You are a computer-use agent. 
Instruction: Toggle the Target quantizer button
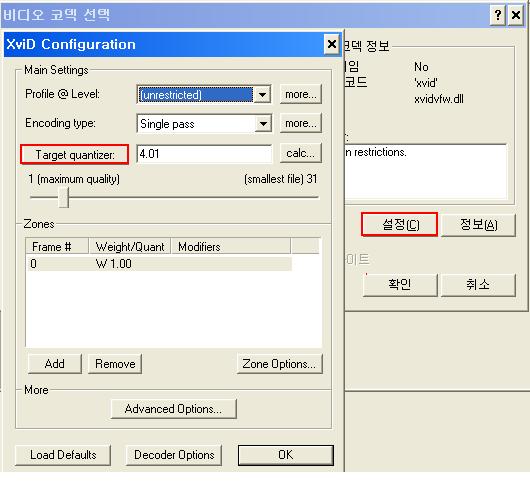[74, 155]
